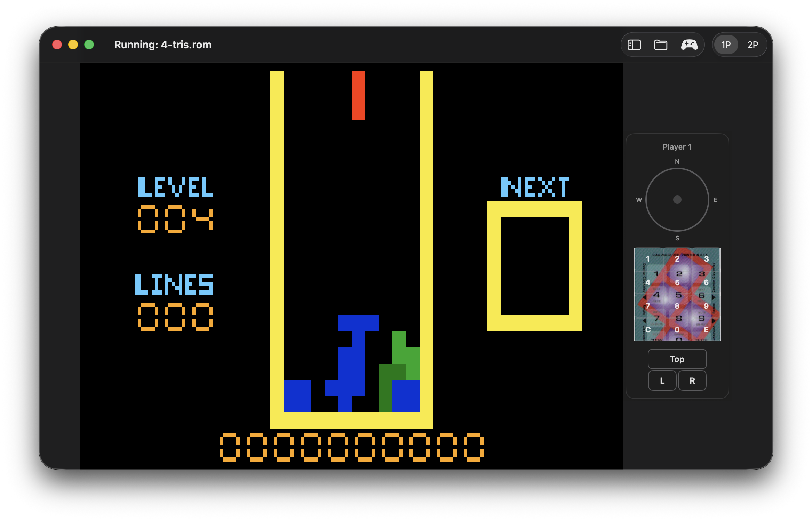Image resolution: width=812 pixels, height=521 pixels.
Task: Tap keypad key 4
Action: tap(648, 282)
